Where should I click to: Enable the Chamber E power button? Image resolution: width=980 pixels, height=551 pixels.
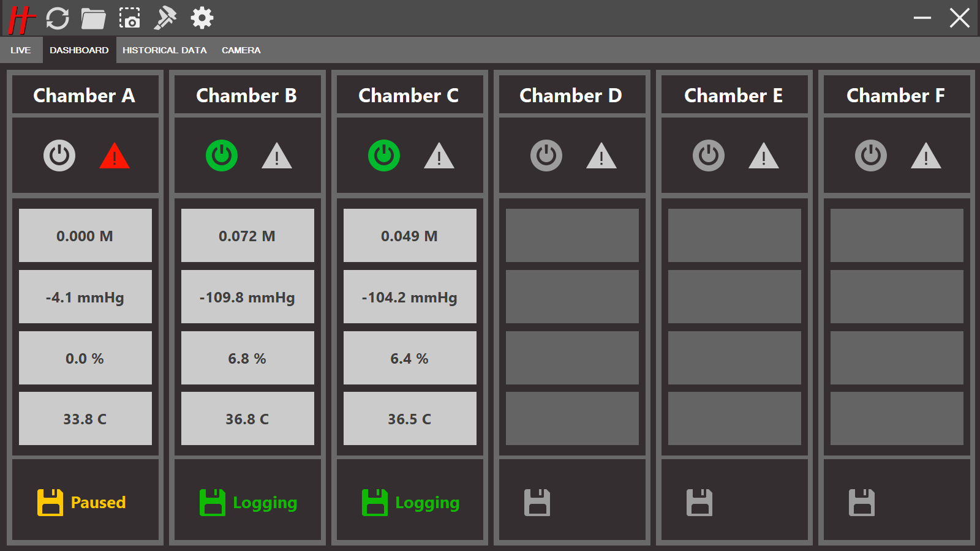(x=709, y=156)
